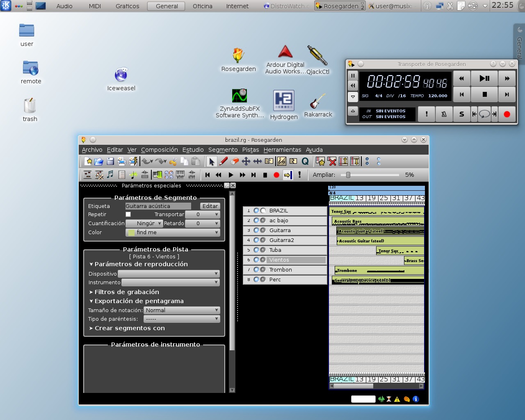Open the Transportar dropdown

click(x=203, y=215)
